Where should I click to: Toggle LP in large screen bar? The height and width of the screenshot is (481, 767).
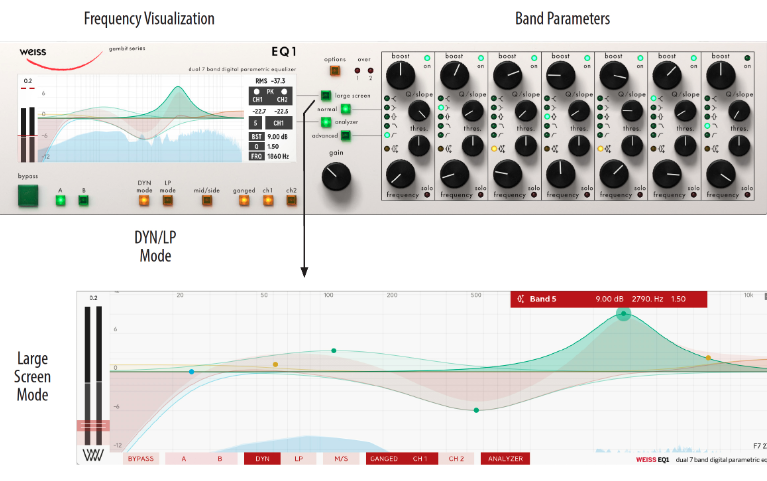point(299,459)
